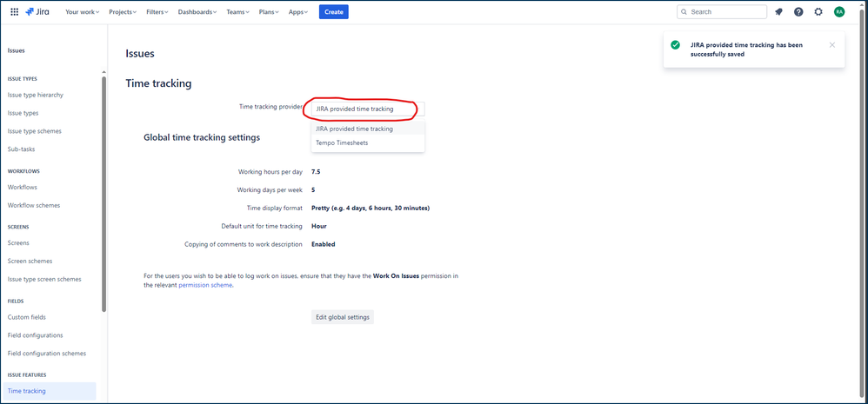Click the Default unit value Hour
Image resolution: width=868 pixels, height=404 pixels.
tap(319, 226)
